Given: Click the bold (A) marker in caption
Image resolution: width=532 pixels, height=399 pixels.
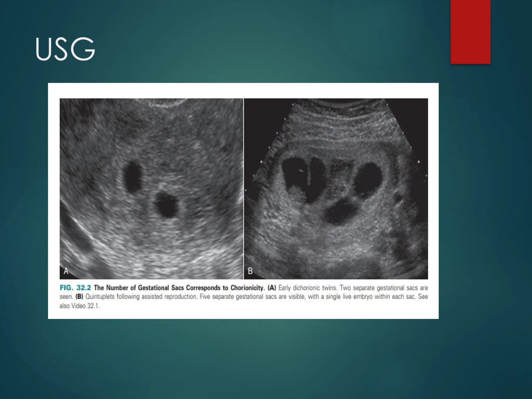Looking at the screenshot, I should (x=272, y=288).
